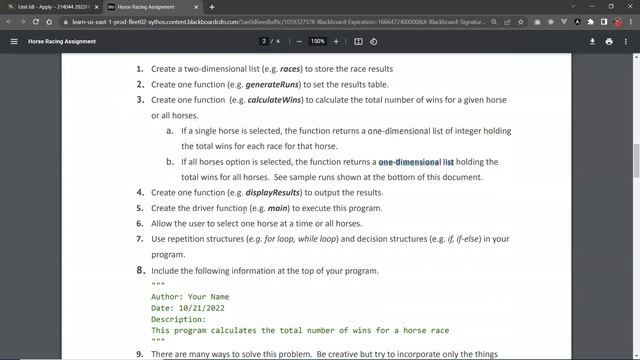Click the magnifier zoom icon in address bar
The image size is (640, 360).
pyautogui.click(x=494, y=22)
